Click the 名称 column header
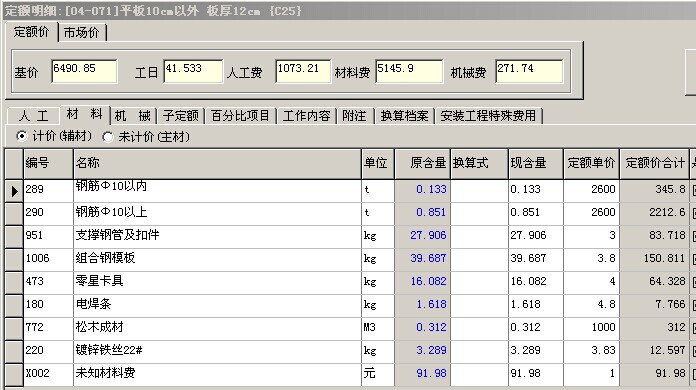 217,164
